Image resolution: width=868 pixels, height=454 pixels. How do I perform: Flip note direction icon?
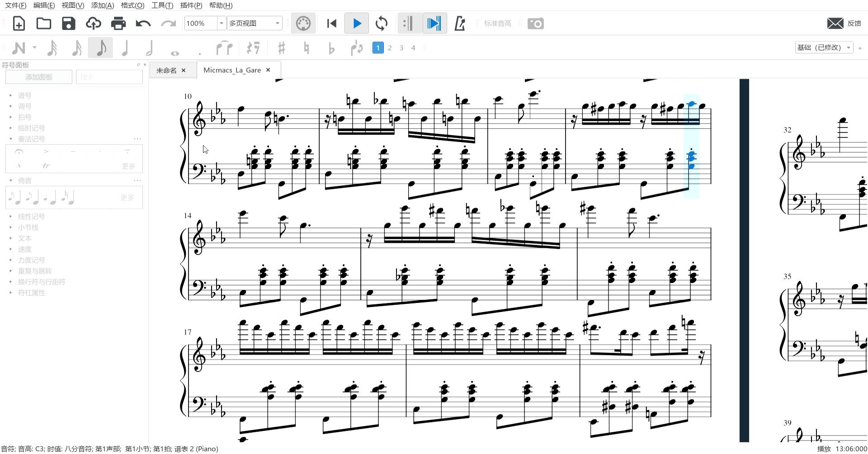pos(357,48)
